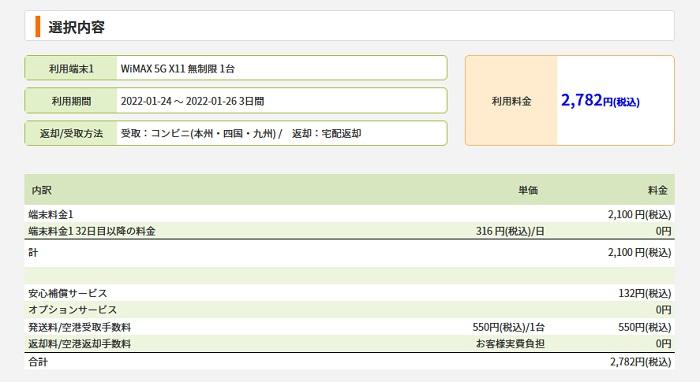The height and width of the screenshot is (382, 700).
Task: Select the 利用期間 label
Action: [x=71, y=101]
